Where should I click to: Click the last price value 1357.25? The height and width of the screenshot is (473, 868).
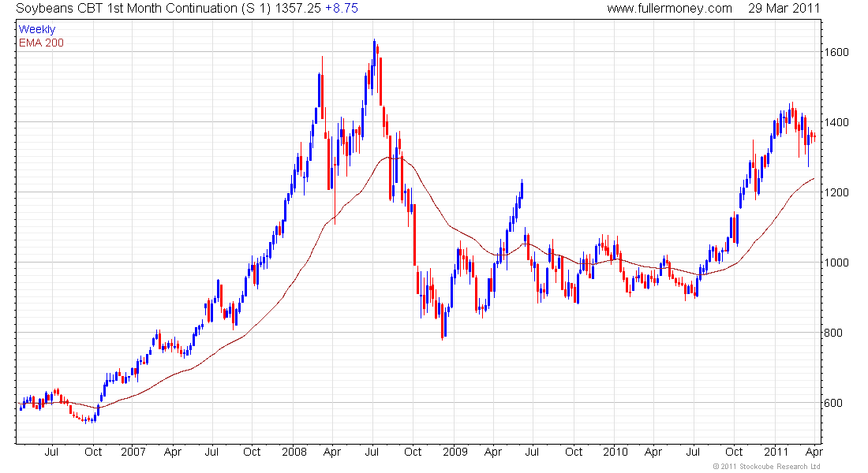(x=298, y=9)
